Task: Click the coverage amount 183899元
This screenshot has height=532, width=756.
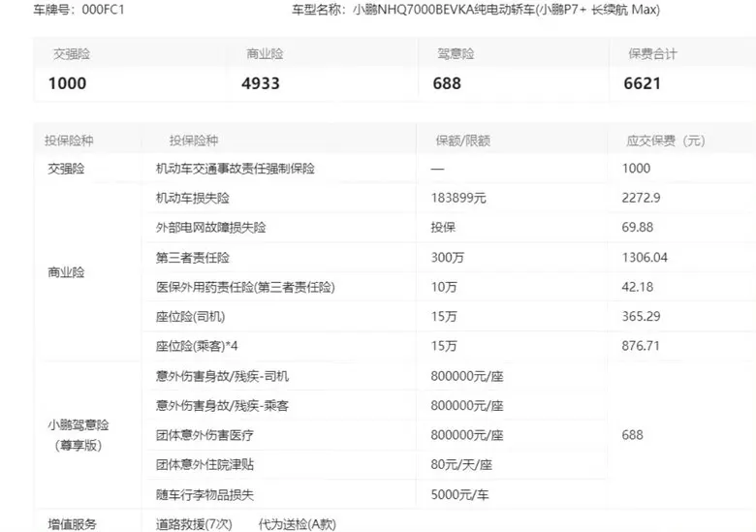Action: 458,198
